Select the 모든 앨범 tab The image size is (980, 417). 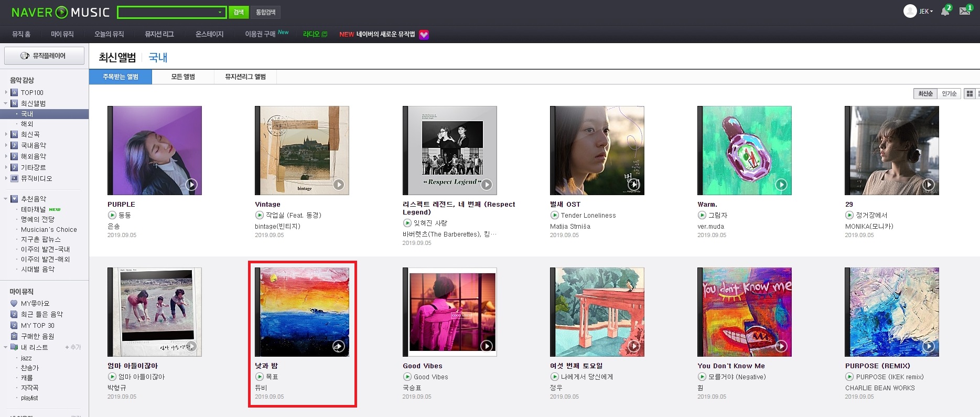(183, 77)
